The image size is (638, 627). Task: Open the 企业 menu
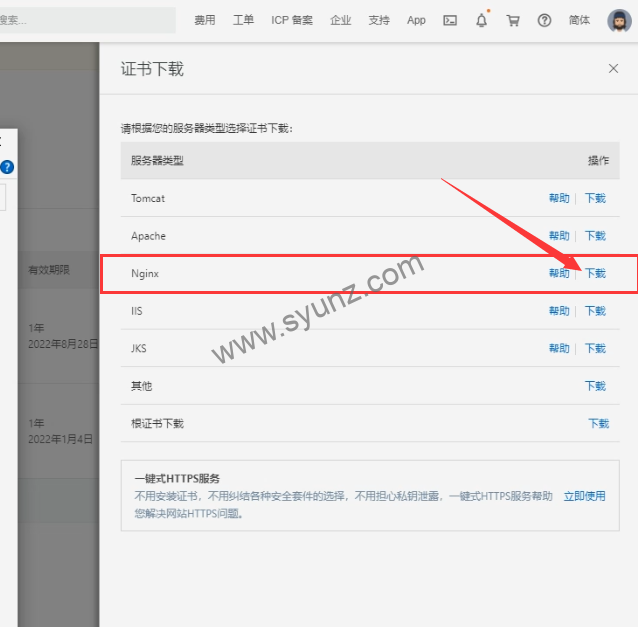click(341, 20)
